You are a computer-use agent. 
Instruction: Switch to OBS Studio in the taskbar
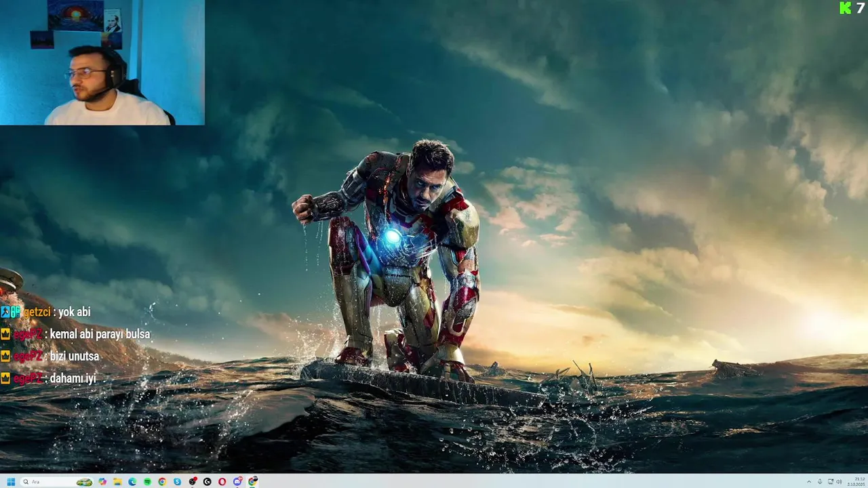point(193,482)
